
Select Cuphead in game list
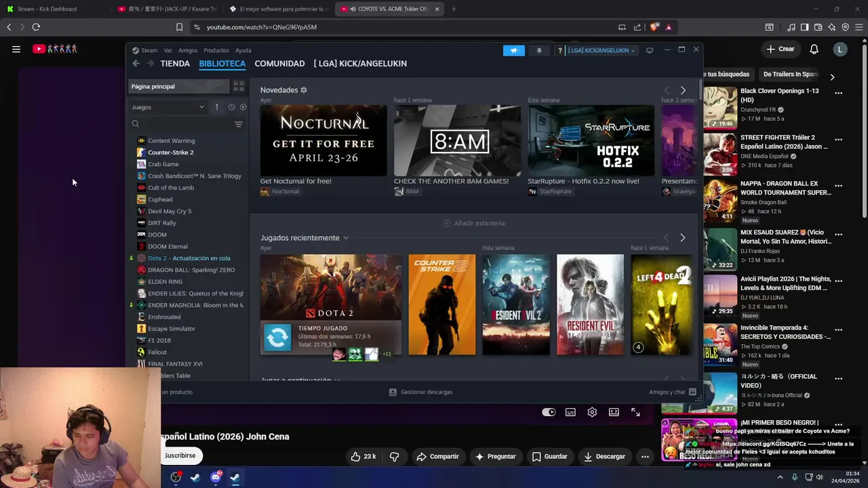(x=160, y=199)
